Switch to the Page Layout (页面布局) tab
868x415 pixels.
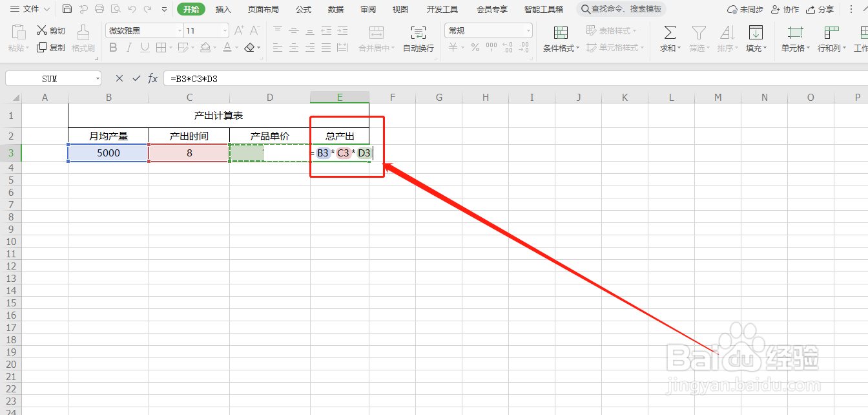[263, 9]
